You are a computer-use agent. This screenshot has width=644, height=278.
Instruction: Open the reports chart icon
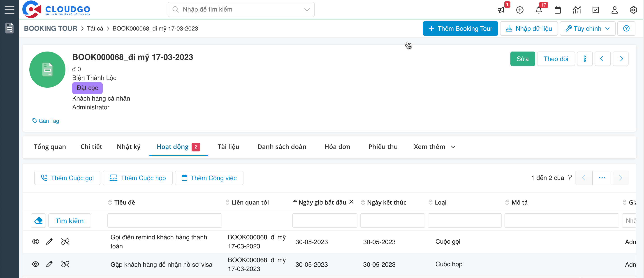(x=577, y=10)
